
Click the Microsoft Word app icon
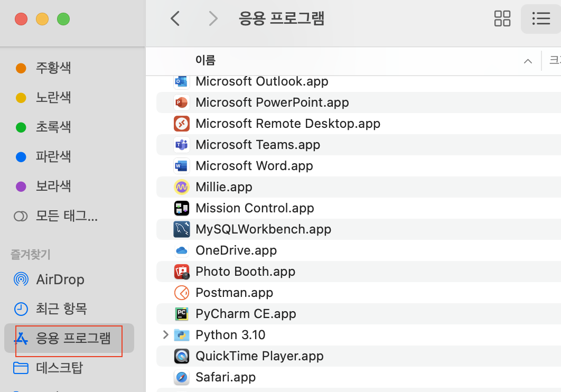point(181,166)
